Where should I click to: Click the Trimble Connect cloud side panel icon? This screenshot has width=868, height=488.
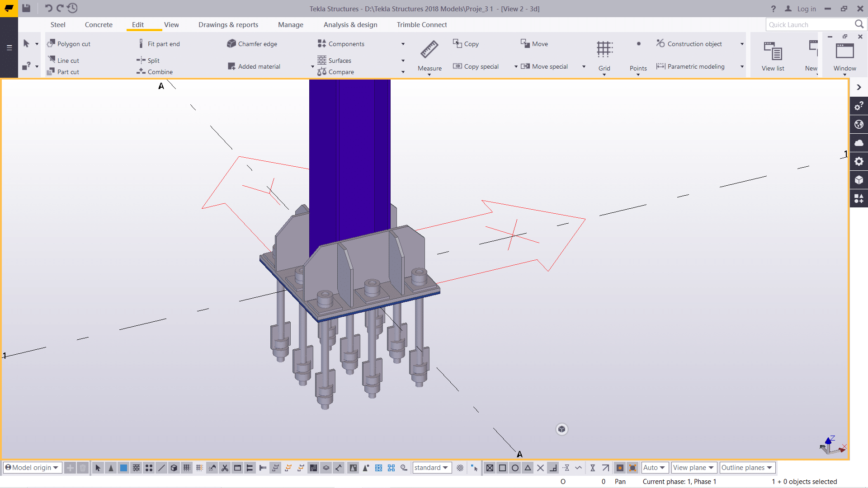[859, 143]
